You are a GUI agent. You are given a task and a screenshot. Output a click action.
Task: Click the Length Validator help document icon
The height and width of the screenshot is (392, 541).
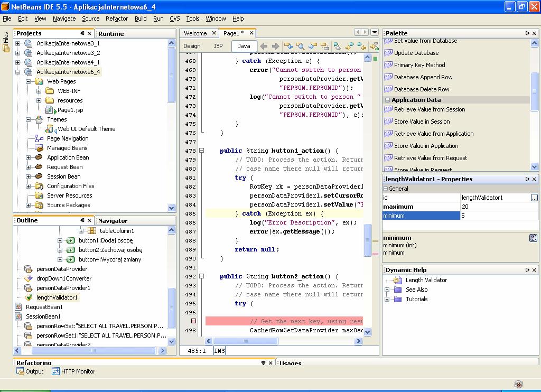pos(397,280)
